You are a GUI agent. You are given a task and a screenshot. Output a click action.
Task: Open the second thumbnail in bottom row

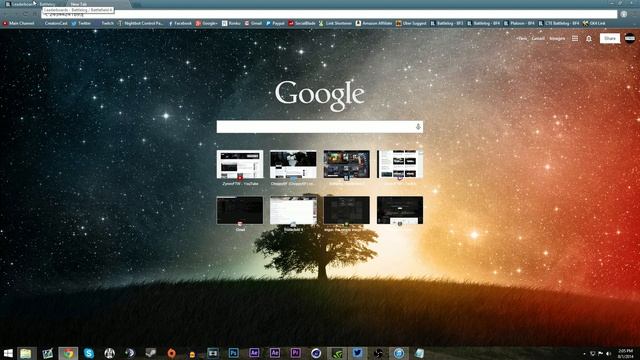pyautogui.click(x=293, y=210)
